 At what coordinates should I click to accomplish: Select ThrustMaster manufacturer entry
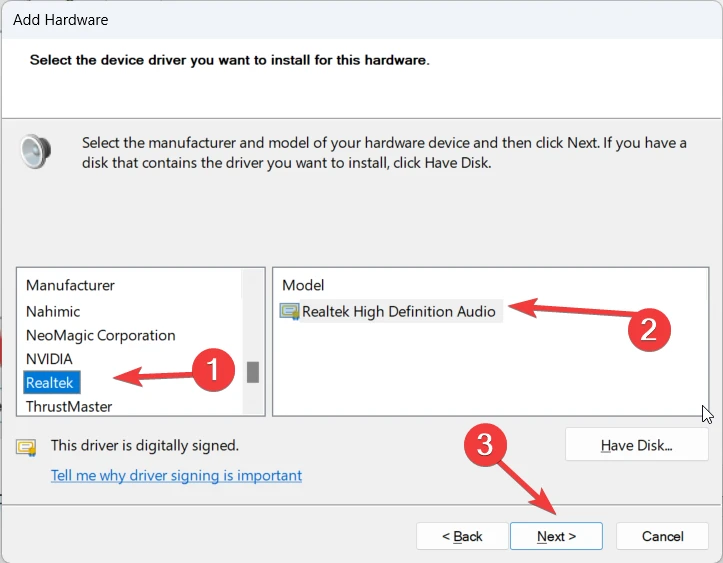tap(69, 406)
